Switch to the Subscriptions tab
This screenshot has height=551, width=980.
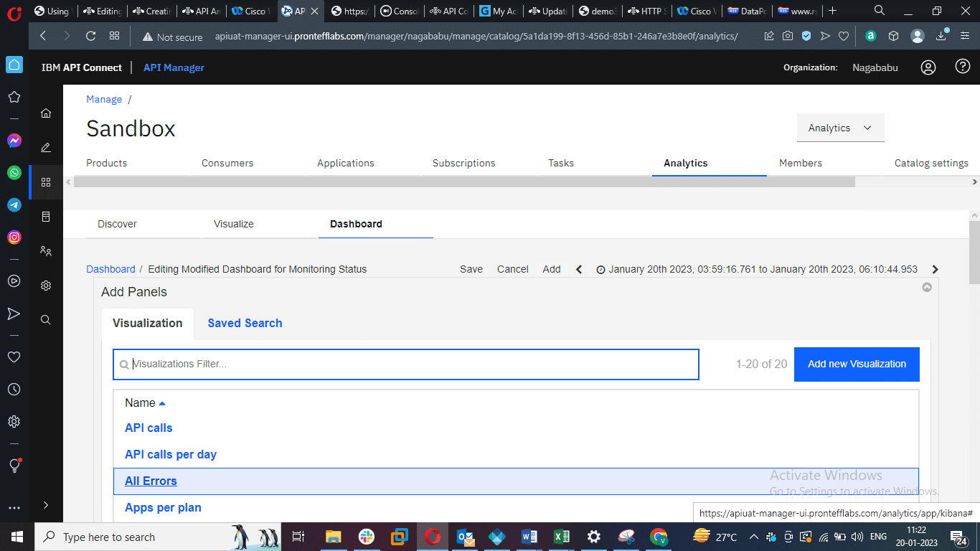point(464,163)
